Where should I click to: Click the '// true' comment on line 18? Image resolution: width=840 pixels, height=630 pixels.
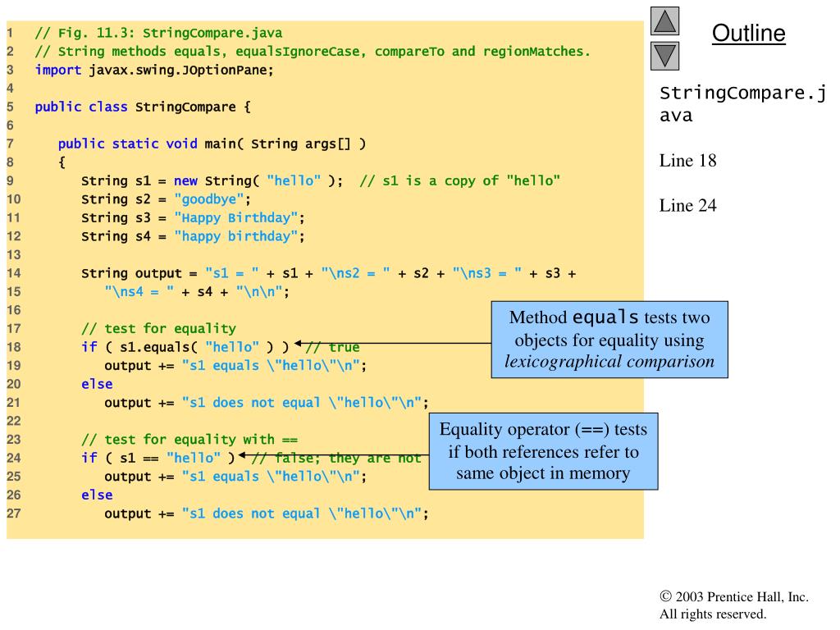pyautogui.click(x=332, y=348)
